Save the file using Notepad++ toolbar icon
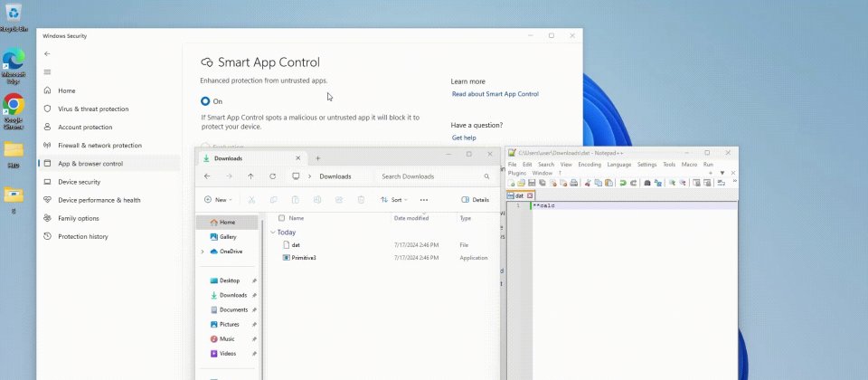This screenshot has width=868, height=380. 532,183
